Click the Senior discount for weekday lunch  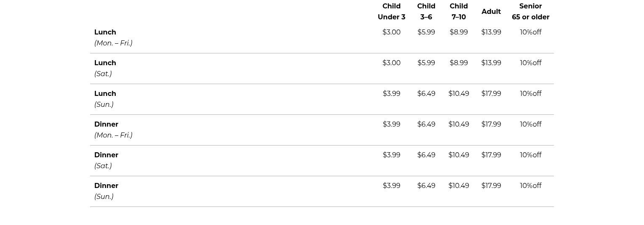[530, 32]
